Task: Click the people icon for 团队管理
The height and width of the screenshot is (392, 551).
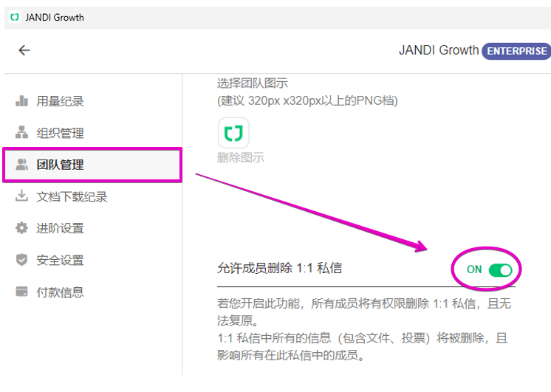Action: [x=21, y=165]
